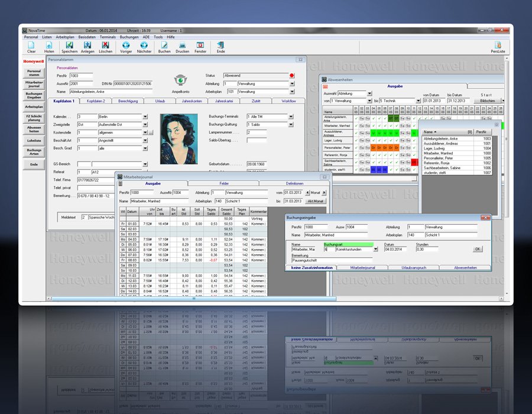Viewport: 532px width, 414px height.
Task: Click the red list icon in Abwesenheiten
Action: click(325, 86)
